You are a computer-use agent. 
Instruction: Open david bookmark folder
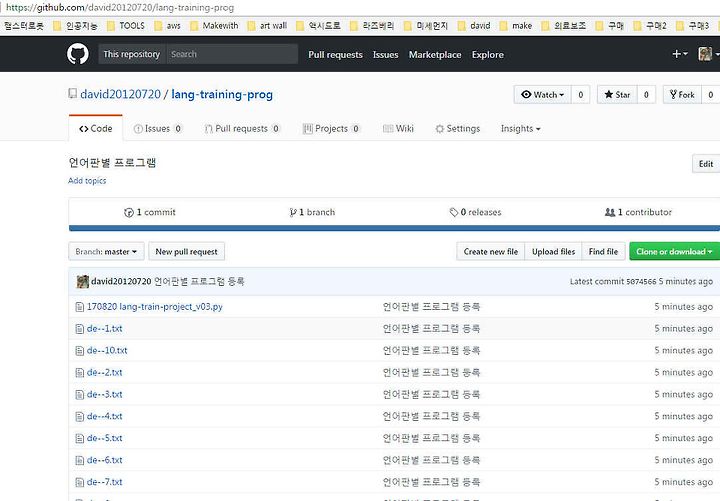pos(474,26)
